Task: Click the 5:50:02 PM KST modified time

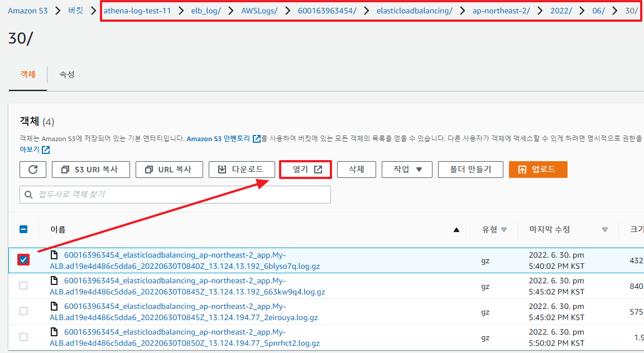Action: coord(556,343)
